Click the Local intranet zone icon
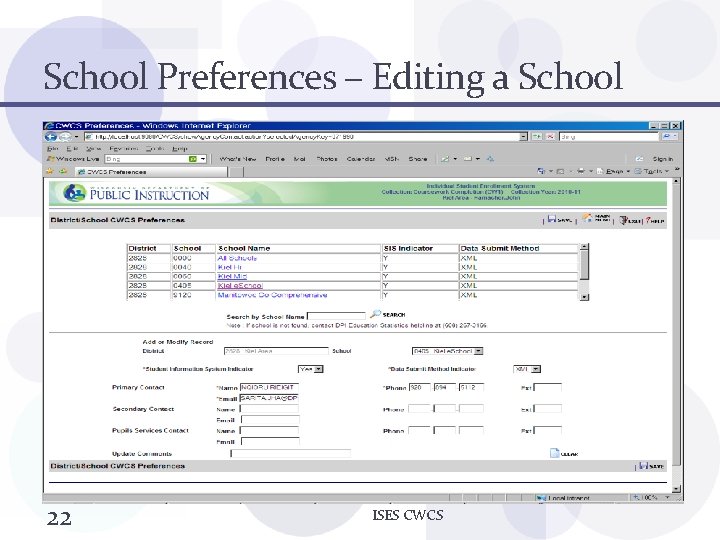Screen dimensions: 720x540 tap(541, 498)
